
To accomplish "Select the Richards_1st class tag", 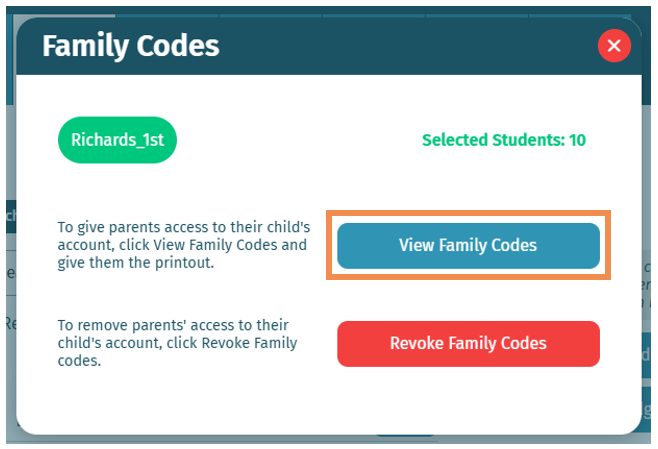I will pos(117,140).
